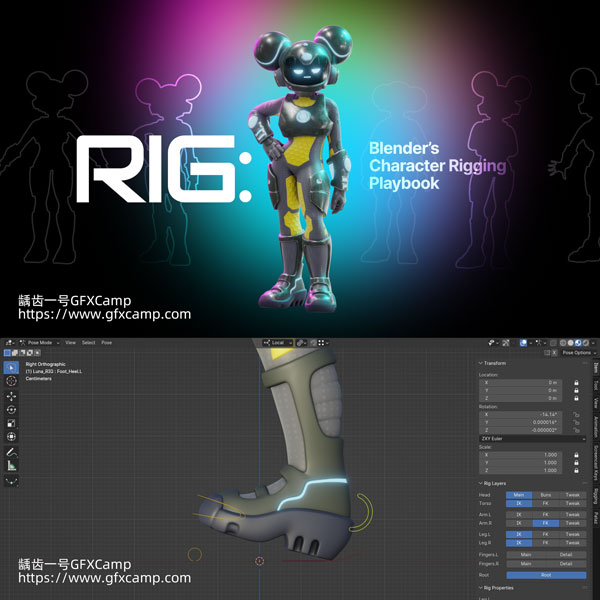
Task: Open Local transform orientation dropdown
Action: coord(278,343)
